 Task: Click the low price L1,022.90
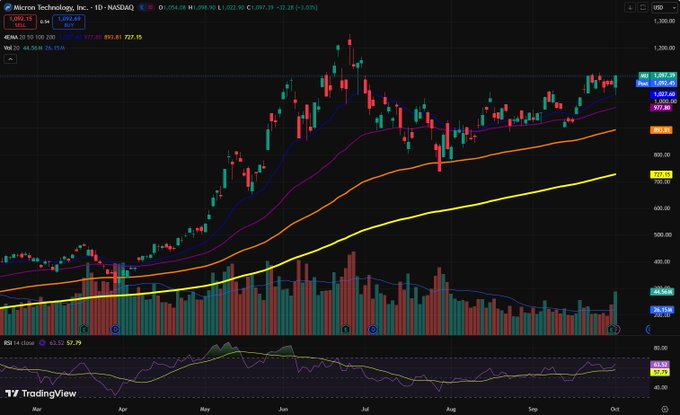click(231, 7)
